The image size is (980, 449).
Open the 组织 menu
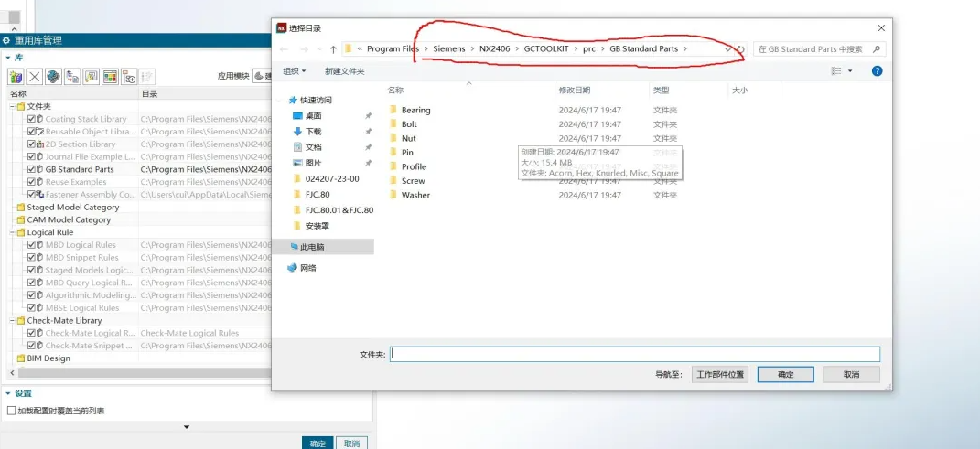pyautogui.click(x=293, y=70)
